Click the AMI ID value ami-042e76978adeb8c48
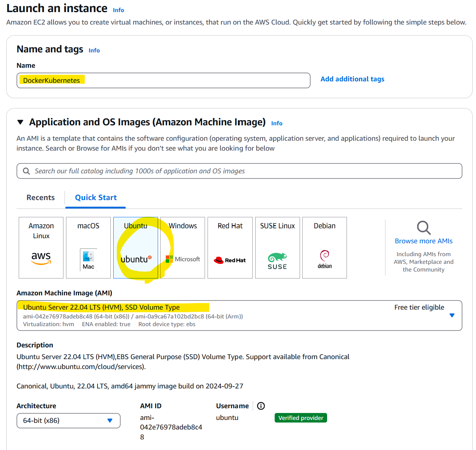Viewport: 476px width, 450px height. pos(171,427)
